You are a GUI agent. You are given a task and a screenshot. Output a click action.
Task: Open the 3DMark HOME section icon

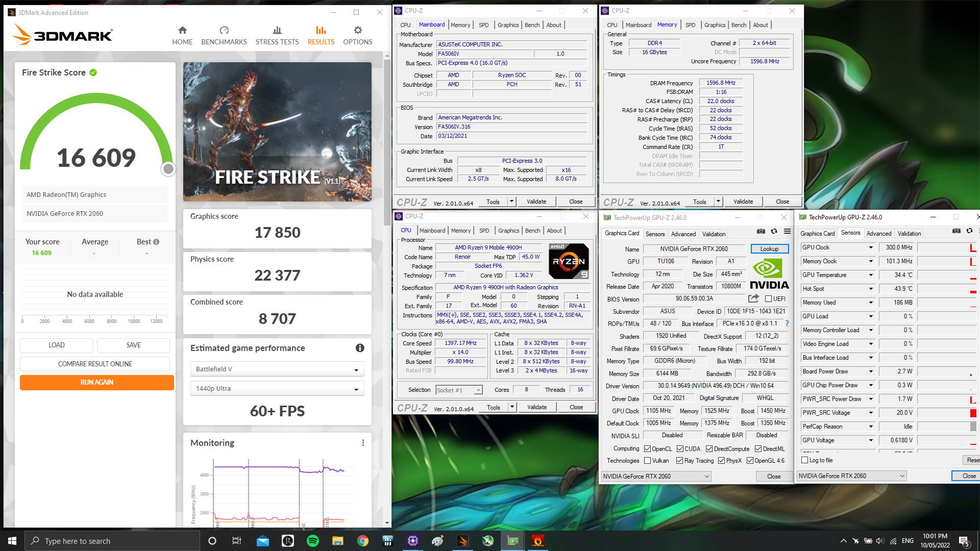[x=182, y=30]
